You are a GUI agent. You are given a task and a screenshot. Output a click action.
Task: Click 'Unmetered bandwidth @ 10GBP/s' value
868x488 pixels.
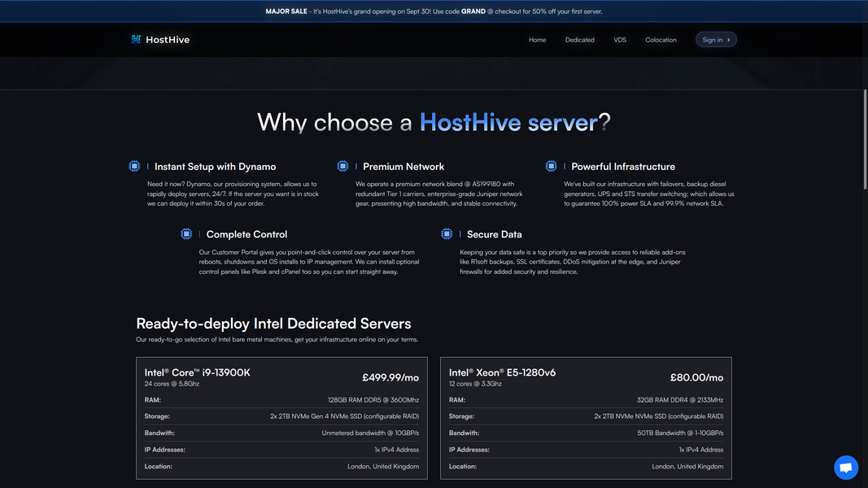[x=370, y=434]
